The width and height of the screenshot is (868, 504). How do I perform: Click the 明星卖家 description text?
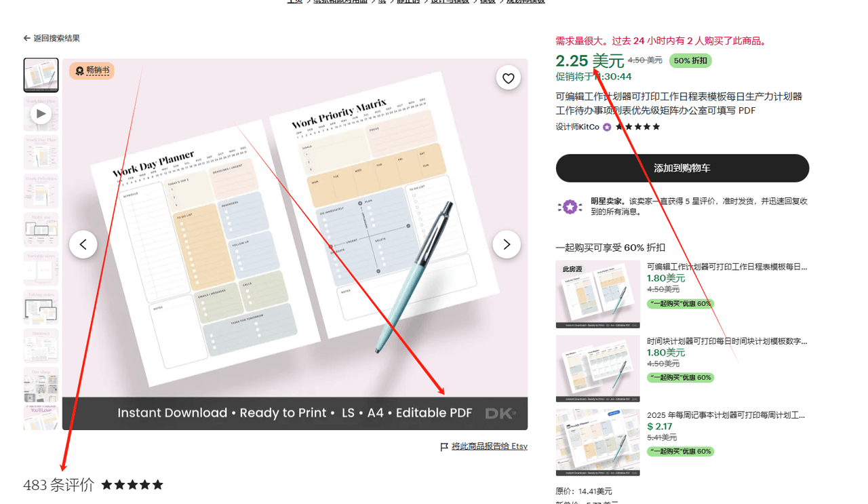point(699,207)
